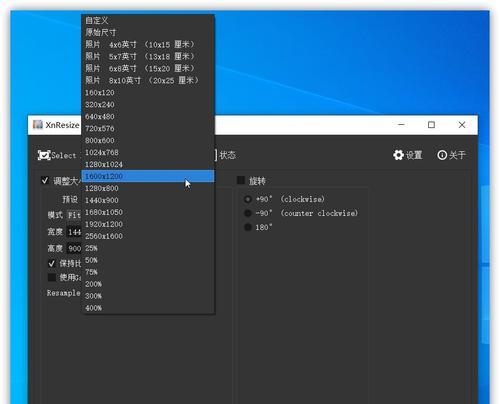Select 640x480 size preset
This screenshot has height=404, width=500.
pos(148,117)
